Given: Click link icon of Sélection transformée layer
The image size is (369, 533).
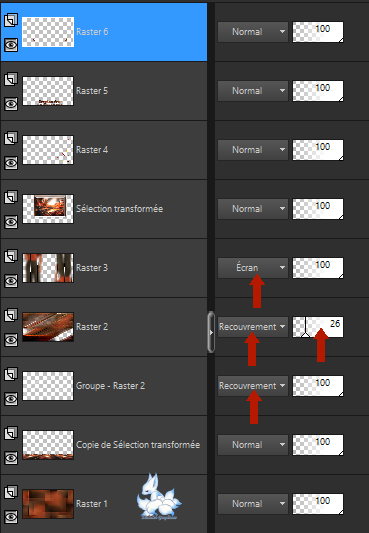Looking at the screenshot, I should click(x=11, y=197).
